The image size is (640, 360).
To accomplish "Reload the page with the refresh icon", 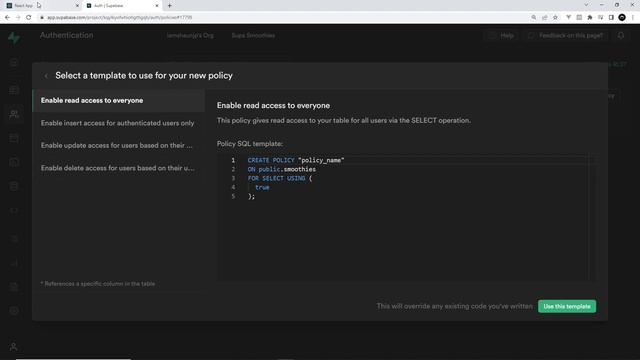I will coord(29,18).
